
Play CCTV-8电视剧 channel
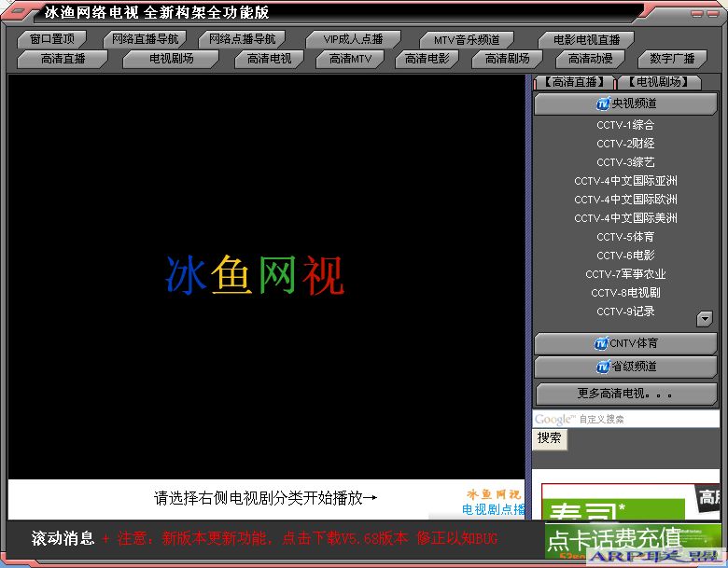[625, 292]
